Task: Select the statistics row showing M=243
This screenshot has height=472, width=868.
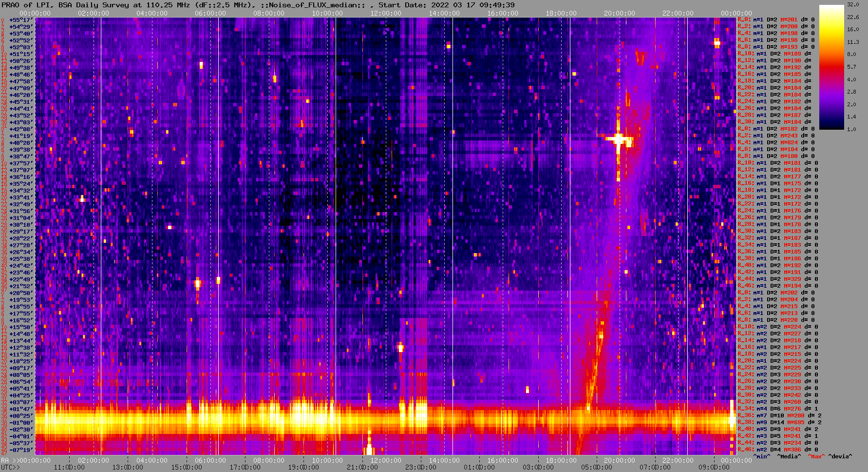Action: [x=775, y=136]
